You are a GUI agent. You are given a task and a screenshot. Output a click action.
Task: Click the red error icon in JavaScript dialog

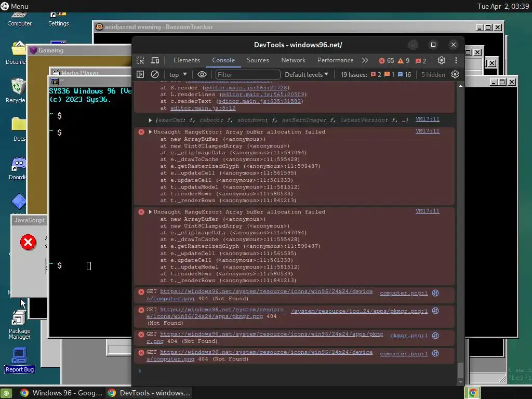coord(28,242)
